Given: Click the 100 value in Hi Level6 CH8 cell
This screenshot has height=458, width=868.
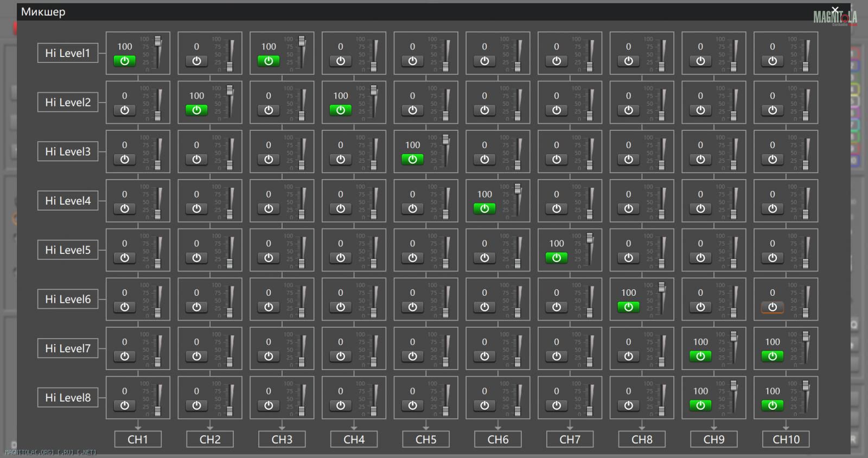Looking at the screenshot, I should [x=628, y=293].
